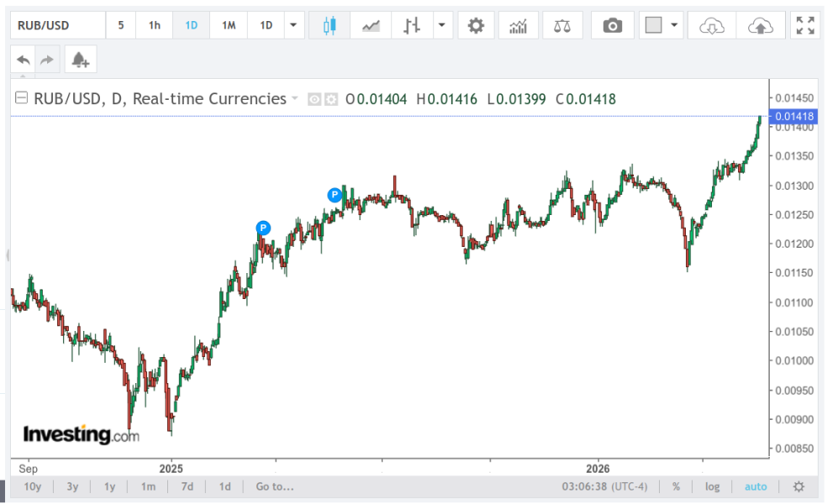Toggle fullscreen mode

(805, 25)
